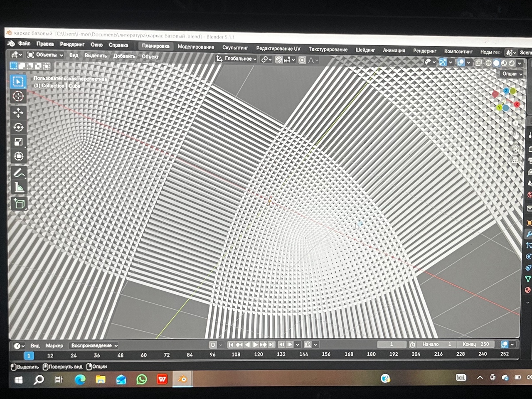Activate the Transform tool
The width and height of the screenshot is (532, 399).
pos(18,156)
